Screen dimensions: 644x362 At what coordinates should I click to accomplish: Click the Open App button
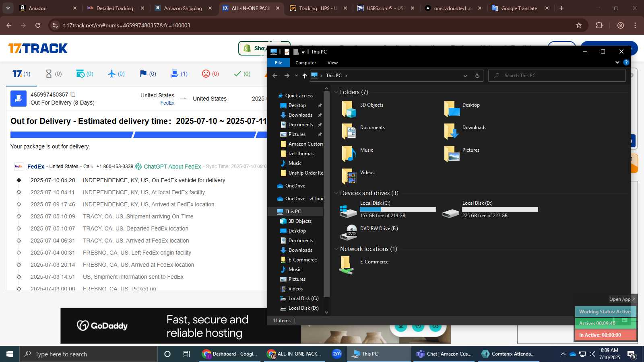point(622,299)
